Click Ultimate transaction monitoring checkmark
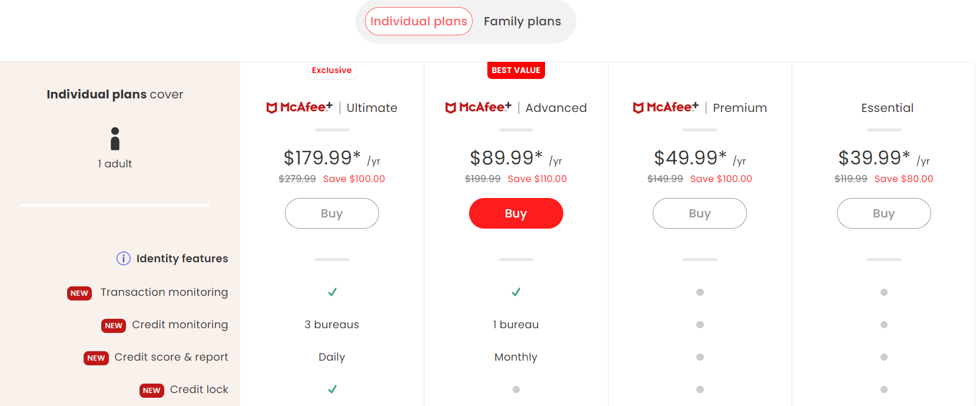 [x=332, y=292]
